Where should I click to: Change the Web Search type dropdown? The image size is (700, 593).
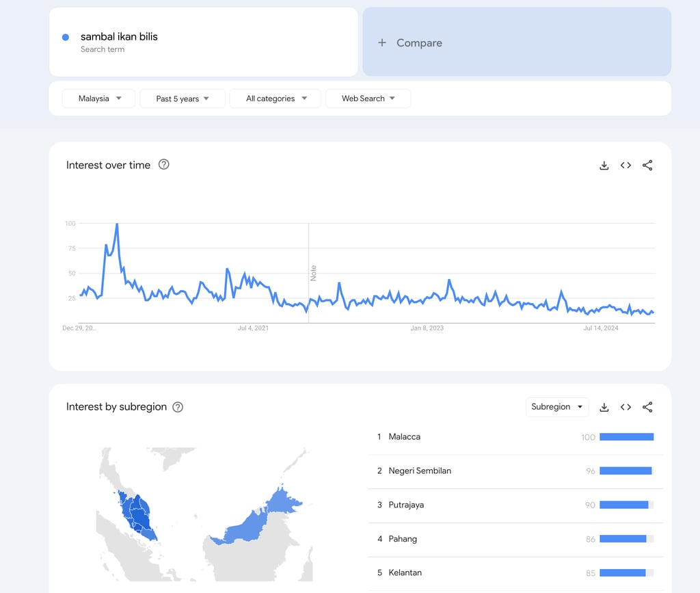point(368,98)
